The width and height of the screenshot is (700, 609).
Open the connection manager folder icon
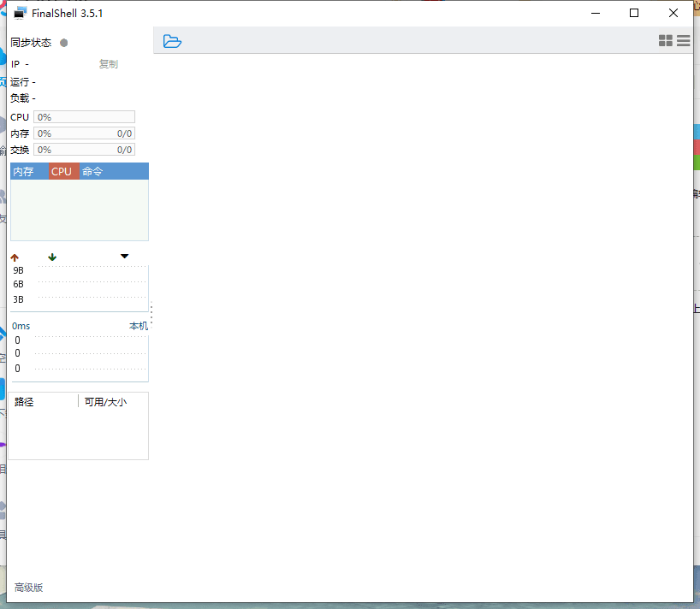[172, 41]
